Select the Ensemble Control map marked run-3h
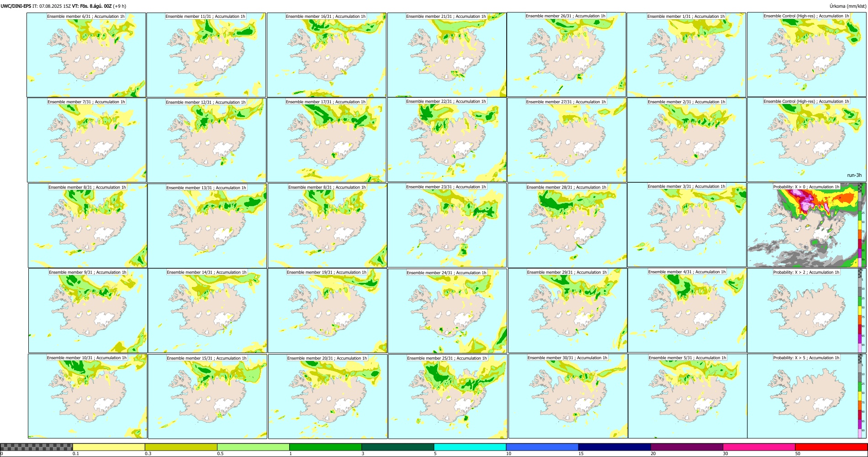Screen dimensions: 868x457 807,140
